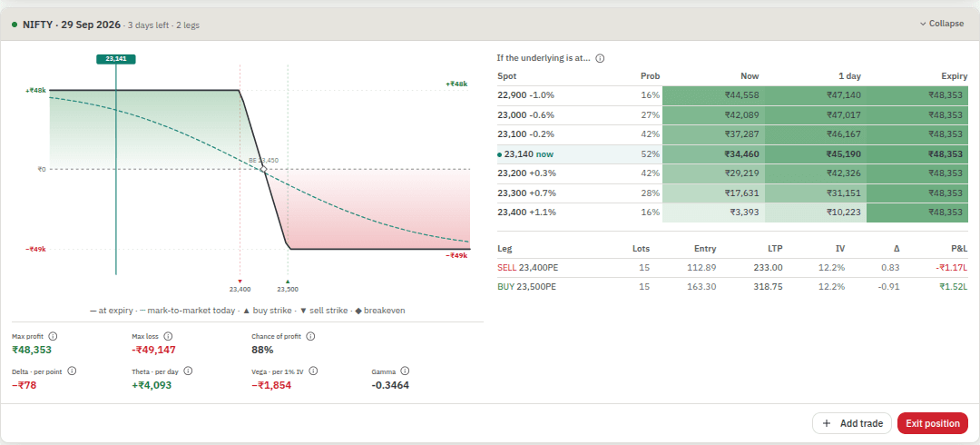Click the 1 day column header
The image size is (980, 445).
[x=849, y=76]
